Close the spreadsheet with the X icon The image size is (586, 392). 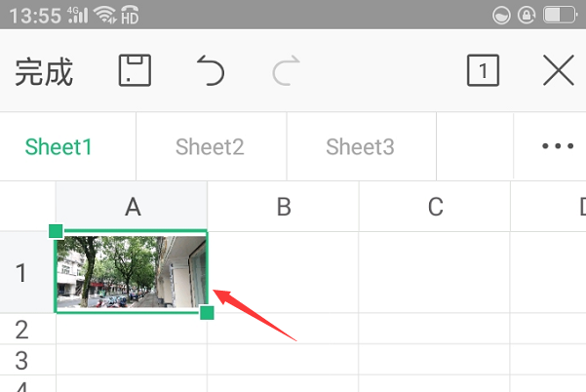559,70
